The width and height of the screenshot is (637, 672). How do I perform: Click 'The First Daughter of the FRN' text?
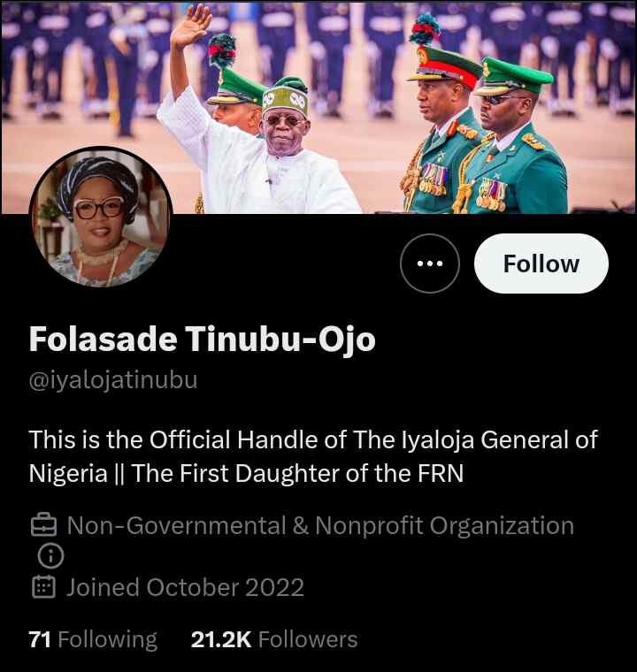[x=297, y=473]
